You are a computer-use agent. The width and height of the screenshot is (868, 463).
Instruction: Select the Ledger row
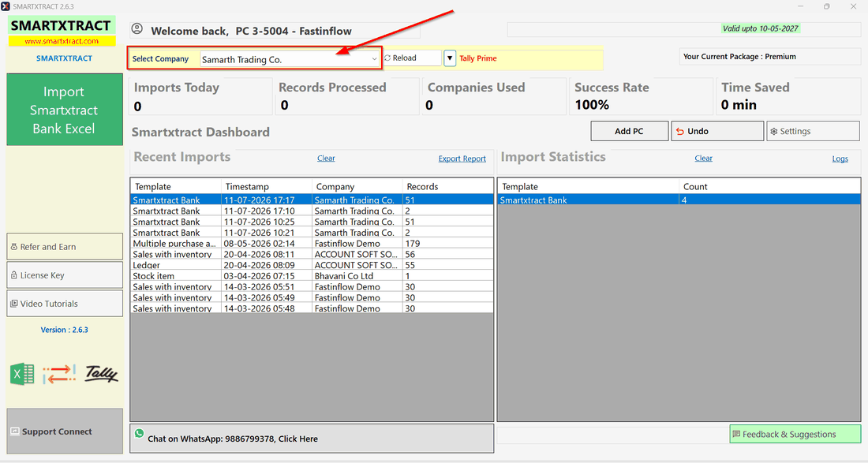pyautogui.click(x=312, y=265)
